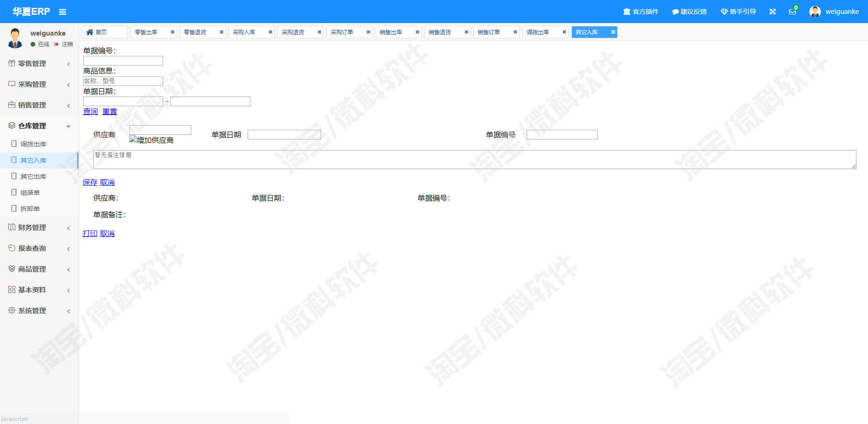Viewport: 868px width, 424px height.
Task: Close the 零售退货 tab
Action: [221, 32]
